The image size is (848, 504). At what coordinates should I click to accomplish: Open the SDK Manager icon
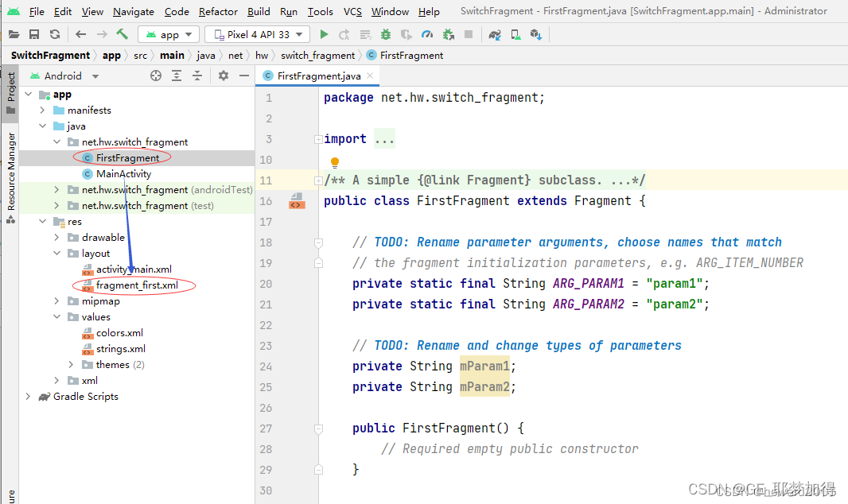pos(536,34)
